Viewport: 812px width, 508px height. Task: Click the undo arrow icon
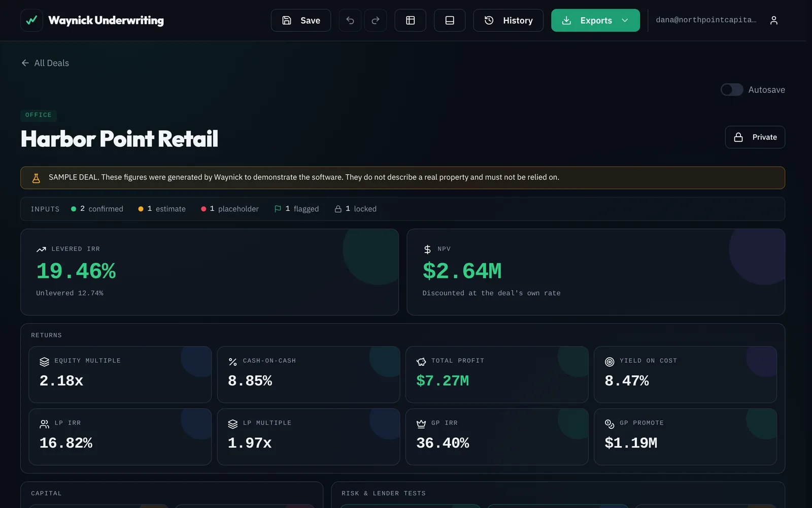[x=350, y=20]
